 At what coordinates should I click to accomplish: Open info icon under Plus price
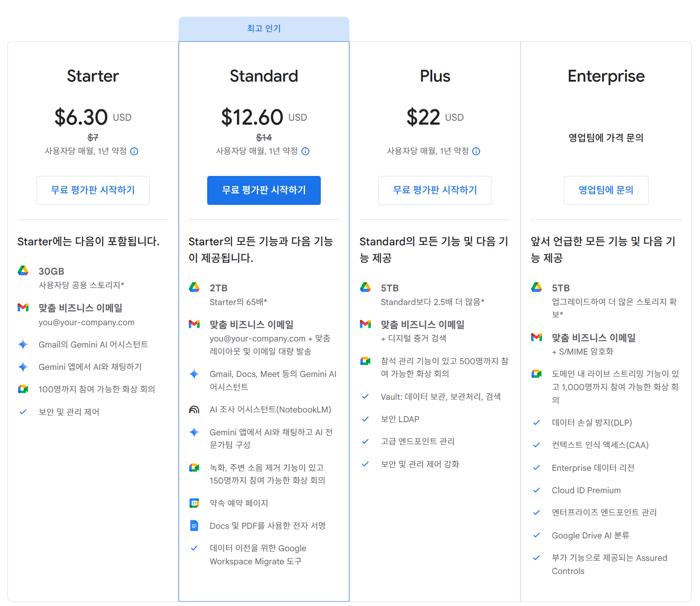point(476,151)
